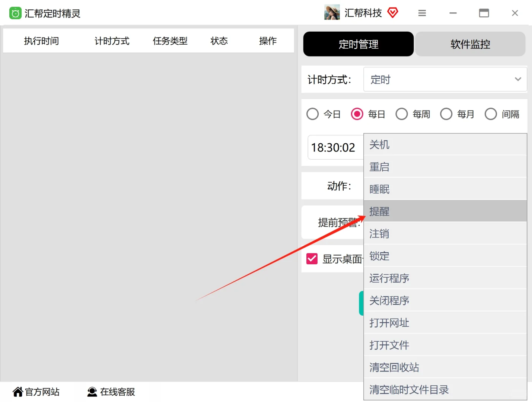Click the alarm clock app logo

coord(15,13)
